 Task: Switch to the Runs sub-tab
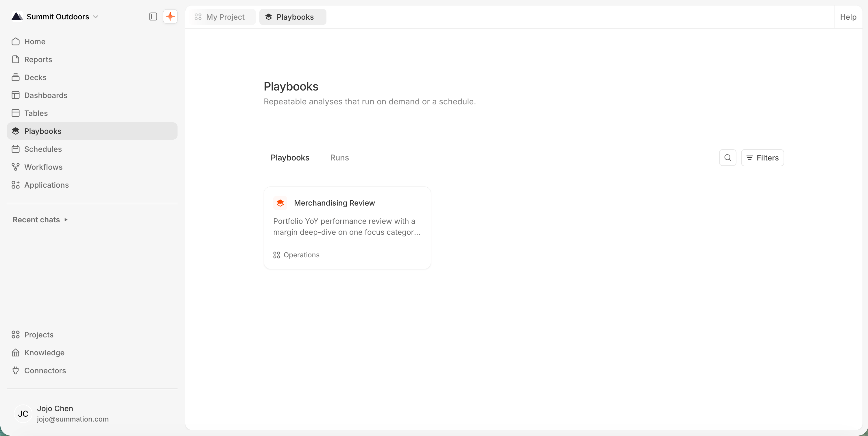[x=339, y=158]
